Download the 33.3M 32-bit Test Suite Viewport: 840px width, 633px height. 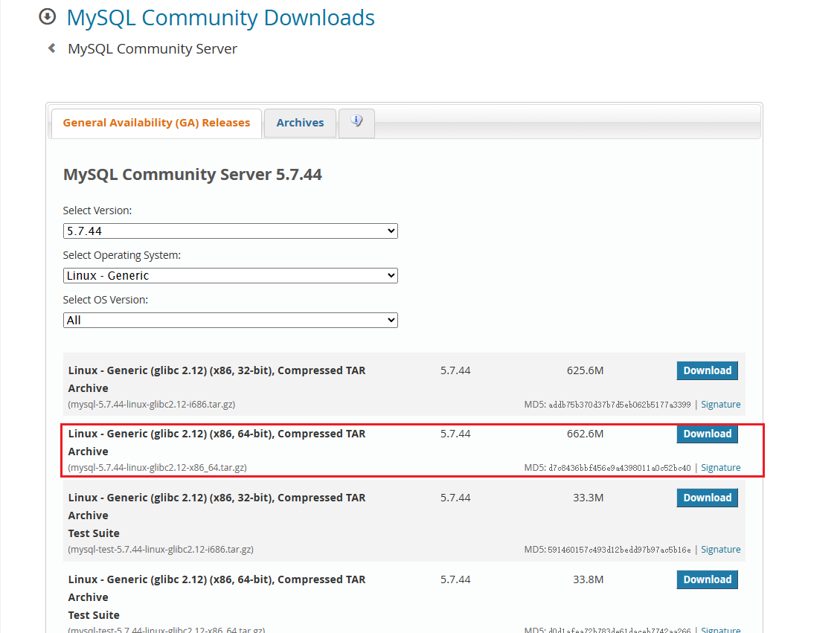(707, 498)
